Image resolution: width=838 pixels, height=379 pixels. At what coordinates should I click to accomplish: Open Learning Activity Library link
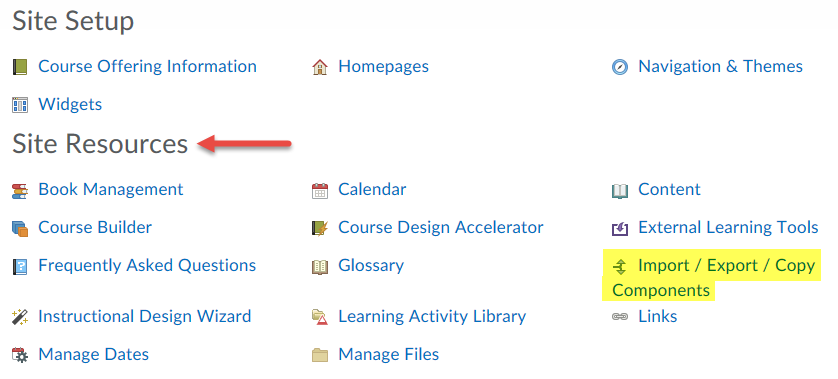tap(432, 317)
